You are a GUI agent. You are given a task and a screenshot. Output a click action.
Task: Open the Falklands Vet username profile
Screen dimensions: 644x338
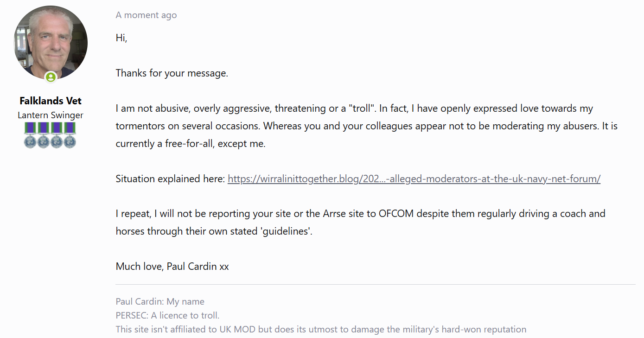coord(51,101)
